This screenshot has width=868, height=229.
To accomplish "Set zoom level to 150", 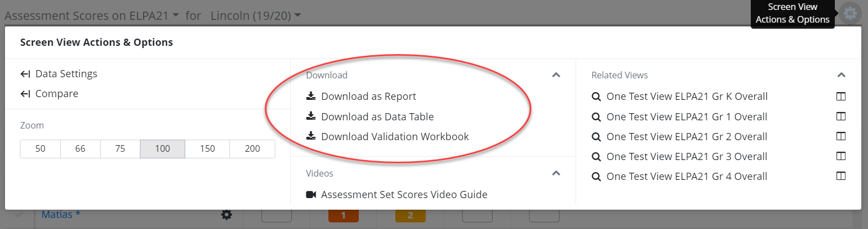I will (x=207, y=148).
